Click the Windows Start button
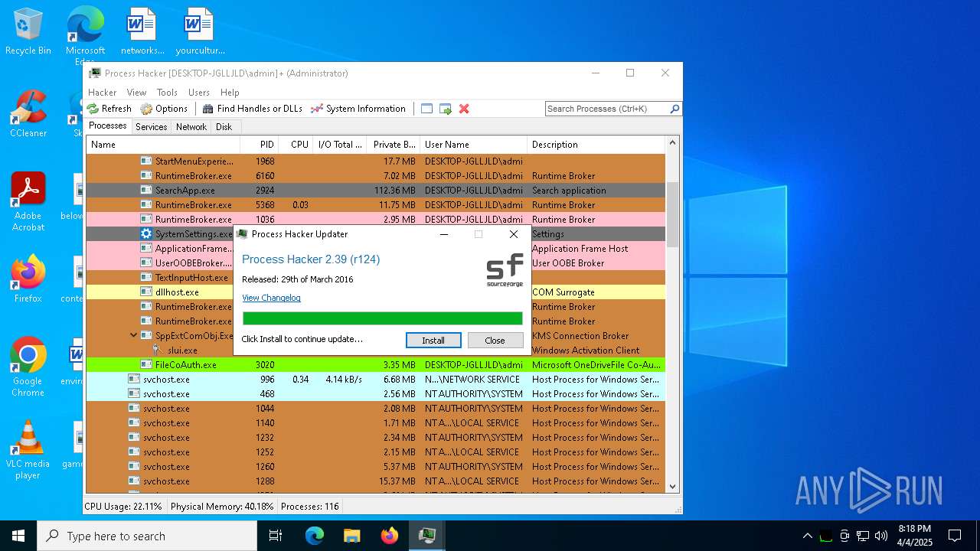Screen dimensions: 980x551 pyautogui.click(x=18, y=536)
